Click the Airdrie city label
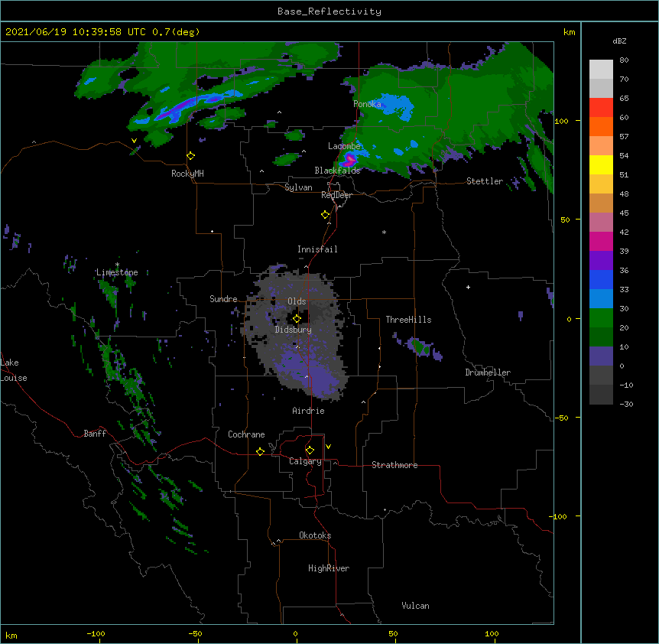Viewport: 659px width, 644px height. 308,411
